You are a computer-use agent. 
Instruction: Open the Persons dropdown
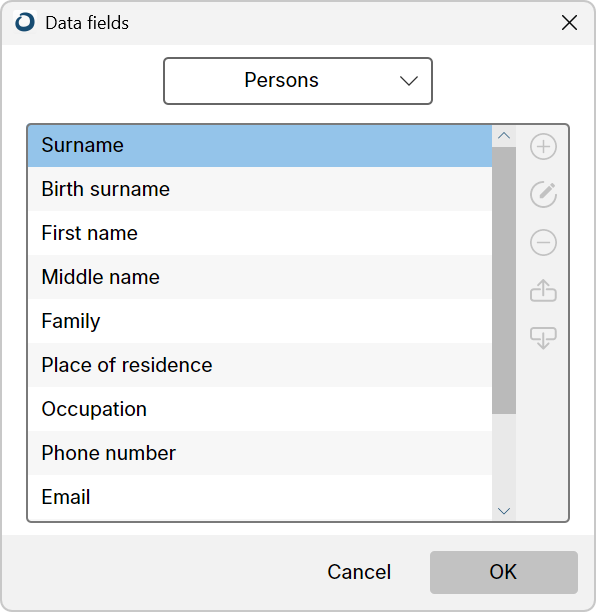coord(298,81)
